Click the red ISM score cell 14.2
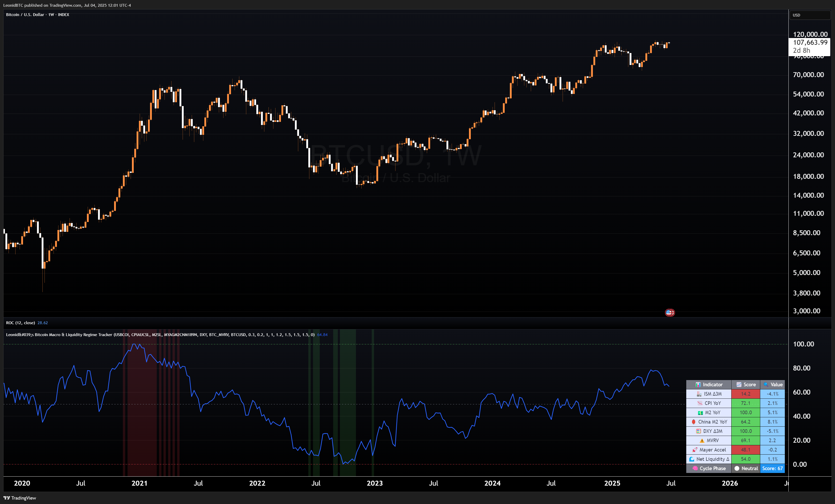 745,394
